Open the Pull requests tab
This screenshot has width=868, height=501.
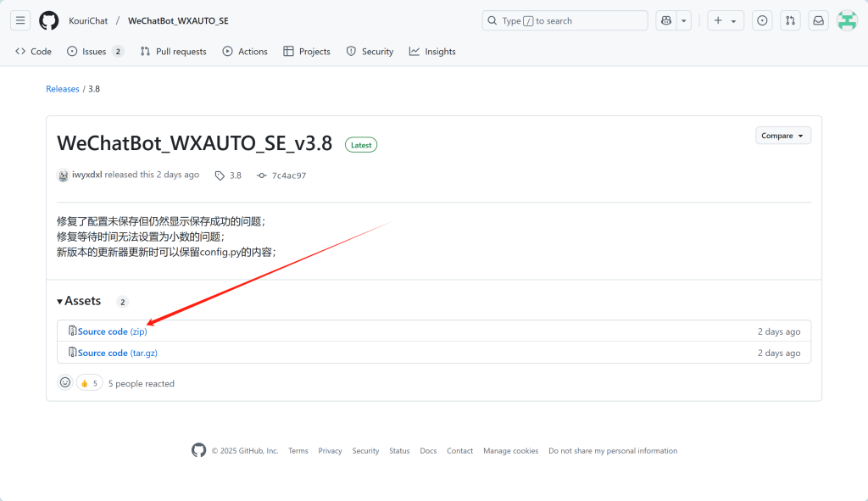coord(173,52)
